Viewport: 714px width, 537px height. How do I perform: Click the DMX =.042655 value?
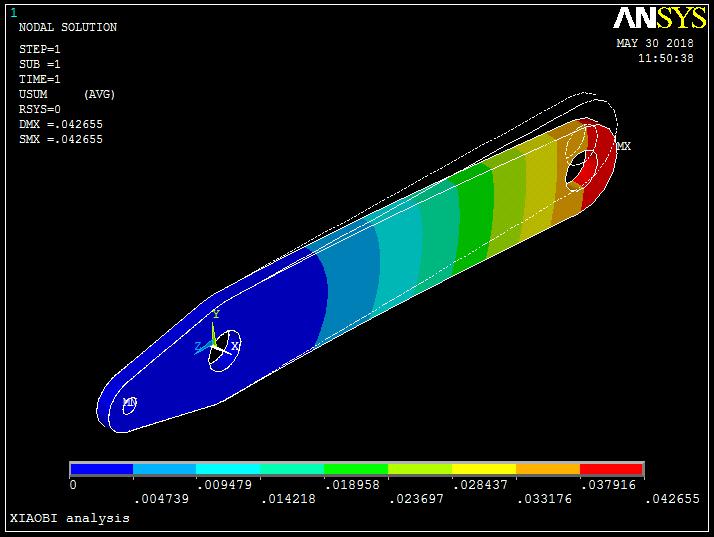click(x=61, y=124)
